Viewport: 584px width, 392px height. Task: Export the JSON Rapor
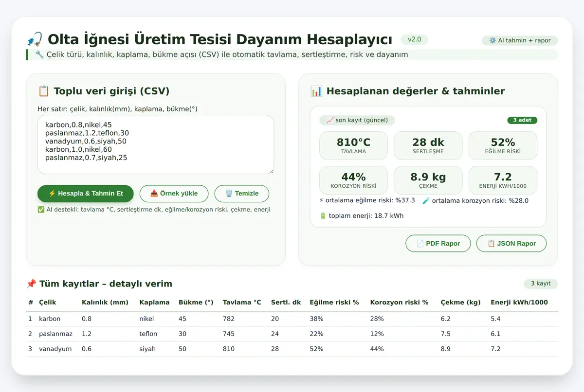511,244
